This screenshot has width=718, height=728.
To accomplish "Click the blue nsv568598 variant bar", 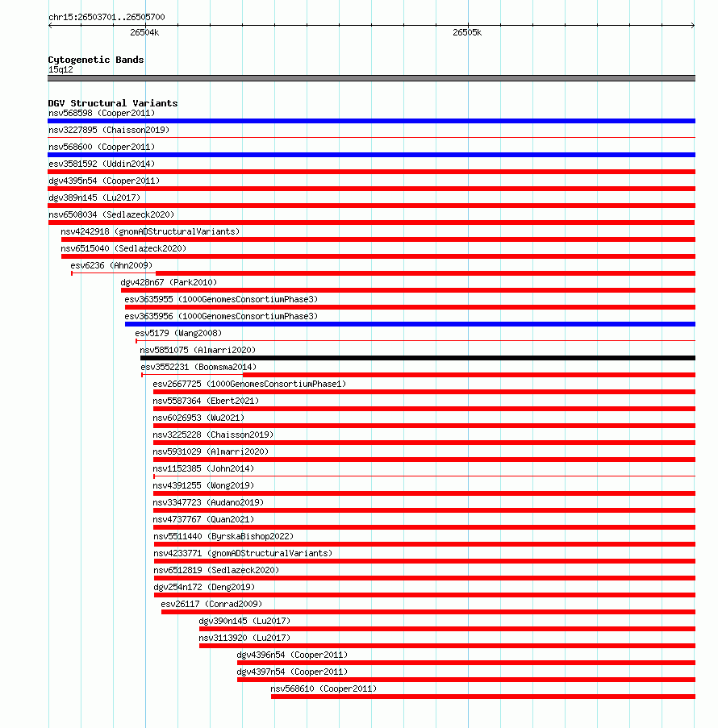I will (371, 121).
